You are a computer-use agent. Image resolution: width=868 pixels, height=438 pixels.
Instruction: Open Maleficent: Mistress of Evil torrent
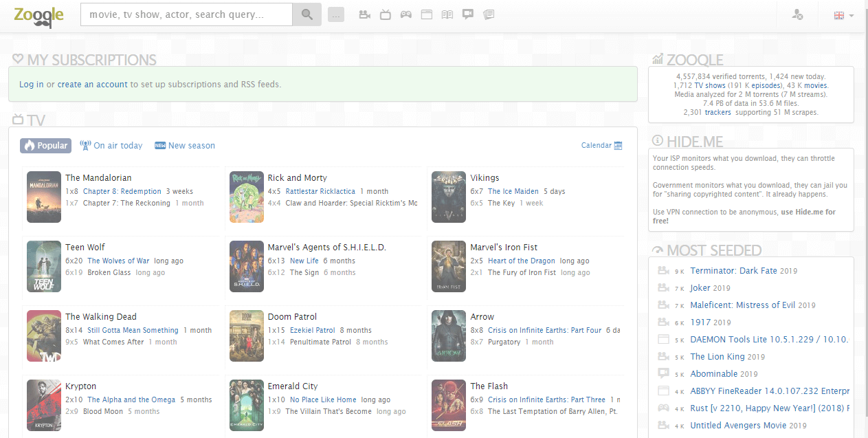pos(743,305)
